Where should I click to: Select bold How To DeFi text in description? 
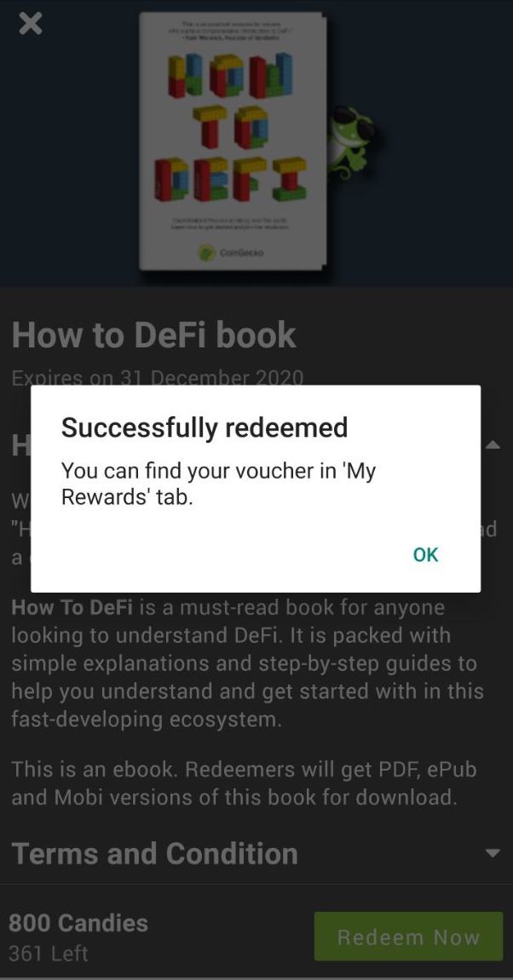pyautogui.click(x=72, y=607)
